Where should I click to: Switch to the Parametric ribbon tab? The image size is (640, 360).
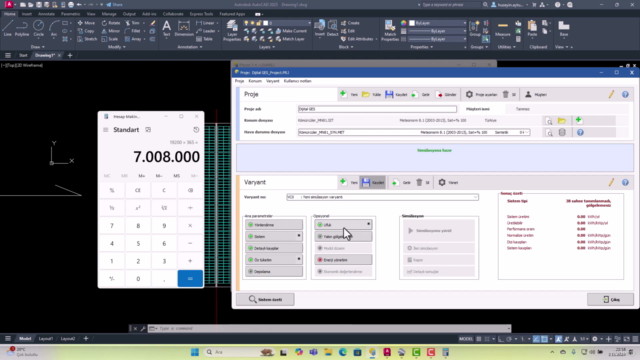(x=71, y=14)
